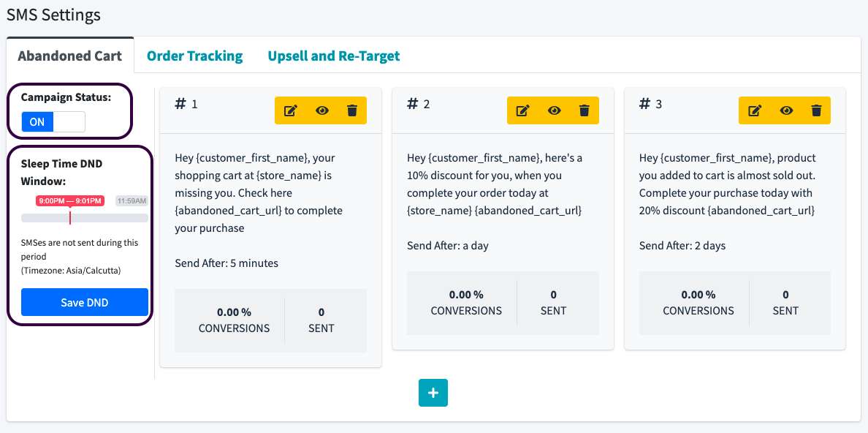Click the Sleep Time DND slider track
The width and height of the screenshot is (868, 433).
tap(110, 218)
